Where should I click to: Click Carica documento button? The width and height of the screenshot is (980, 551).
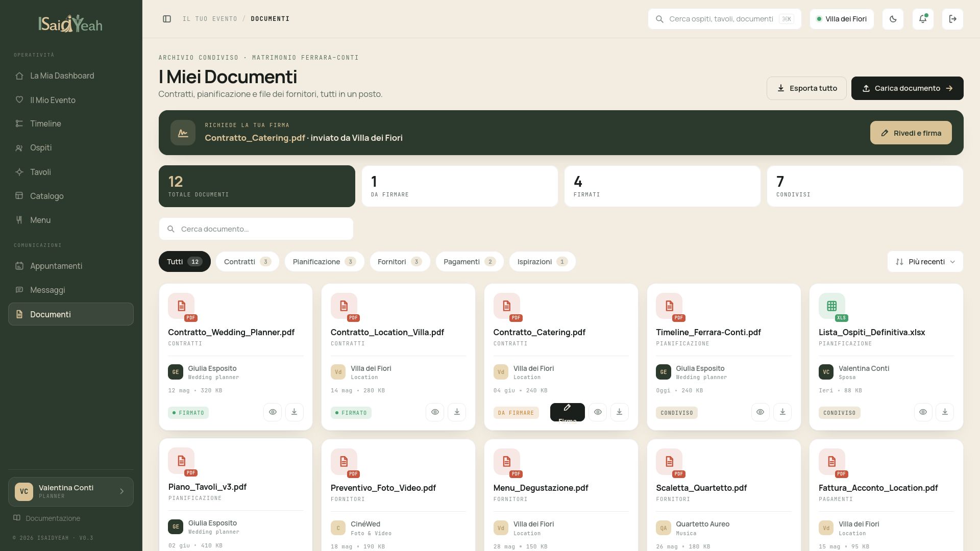tap(908, 88)
